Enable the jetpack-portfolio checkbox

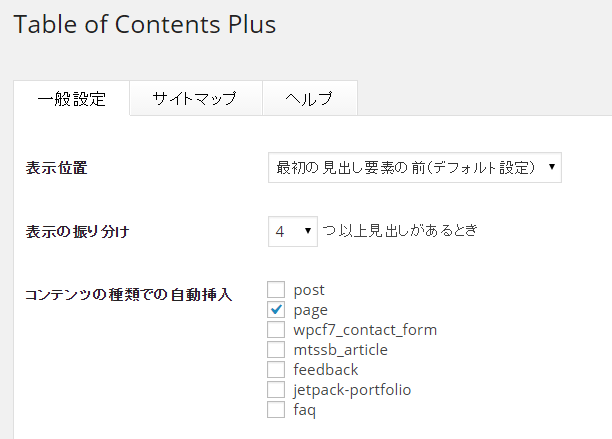tap(277, 390)
